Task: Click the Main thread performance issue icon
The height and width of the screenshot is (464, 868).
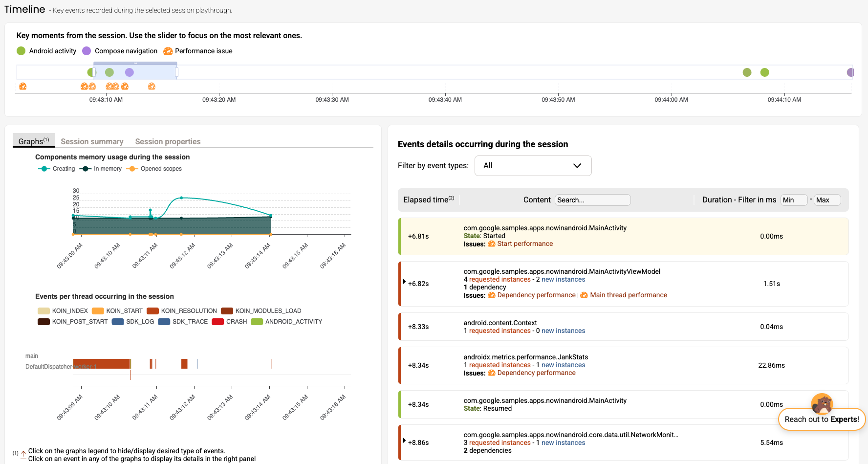Action: [x=584, y=295]
